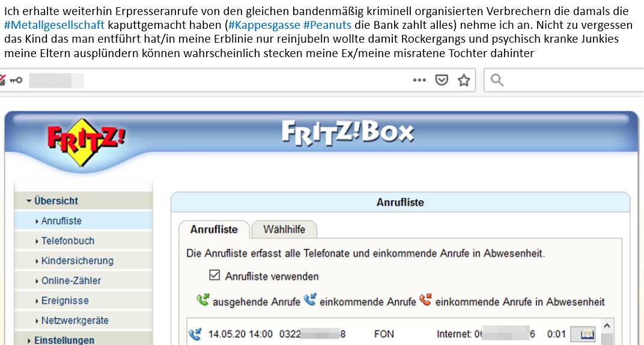Click the FRITZ!Box header title
Viewport: 644px width, 345px height.
(x=348, y=133)
